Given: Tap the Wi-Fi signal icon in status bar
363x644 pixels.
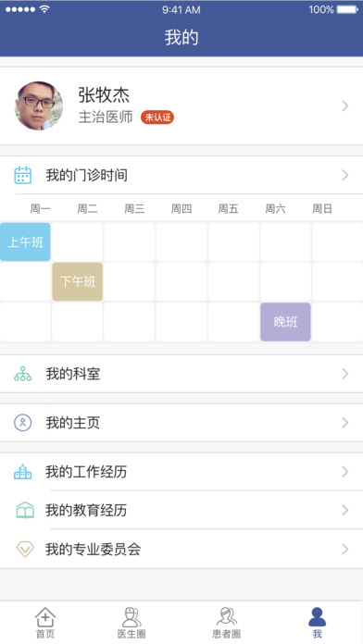Looking at the screenshot, I should pyautogui.click(x=44, y=9).
